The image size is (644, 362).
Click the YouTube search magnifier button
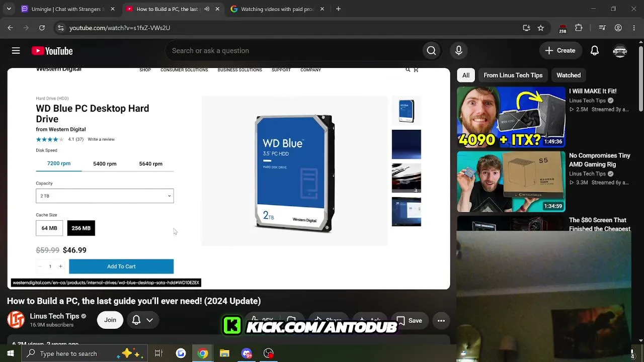pos(431,51)
